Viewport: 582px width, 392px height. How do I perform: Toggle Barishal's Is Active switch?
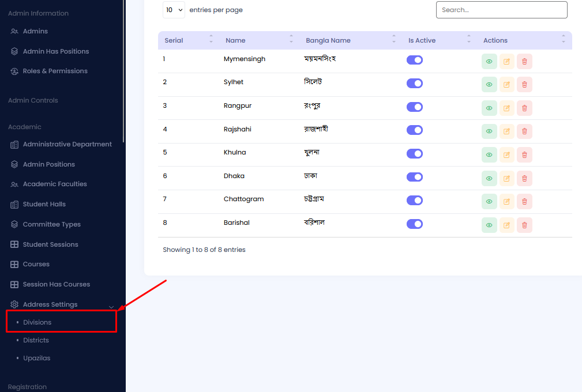tap(415, 224)
